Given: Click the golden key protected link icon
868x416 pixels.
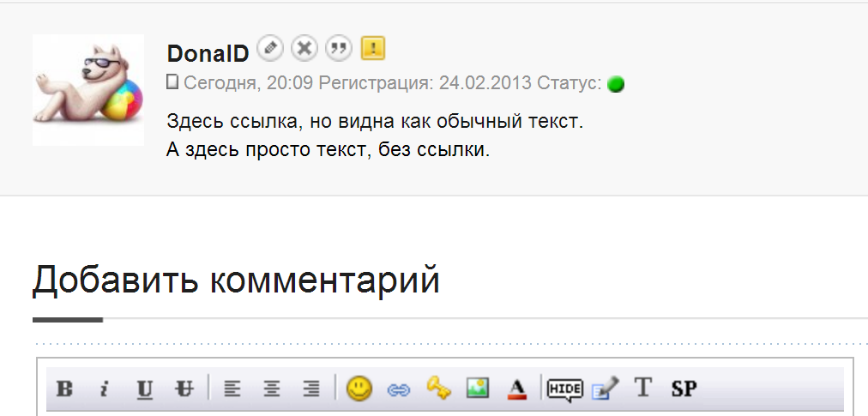Looking at the screenshot, I should pyautogui.click(x=439, y=387).
